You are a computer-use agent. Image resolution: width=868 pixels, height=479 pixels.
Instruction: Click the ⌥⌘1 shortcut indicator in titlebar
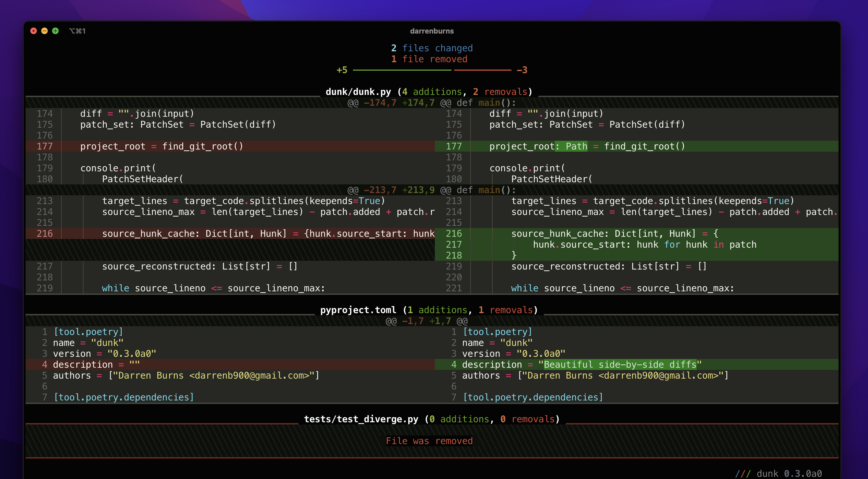tap(77, 31)
